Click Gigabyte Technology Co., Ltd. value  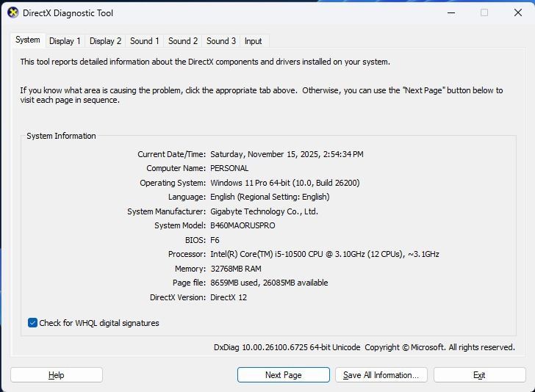[264, 211]
